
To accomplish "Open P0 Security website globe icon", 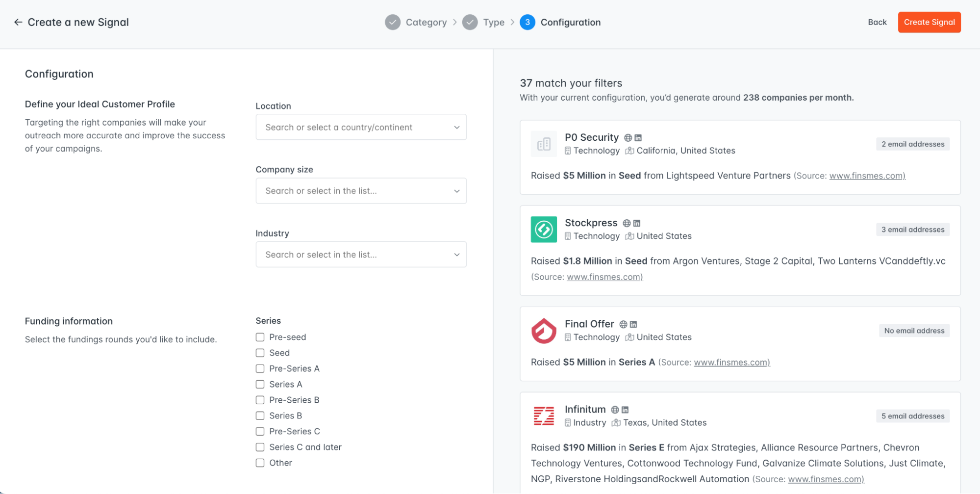I will point(628,138).
